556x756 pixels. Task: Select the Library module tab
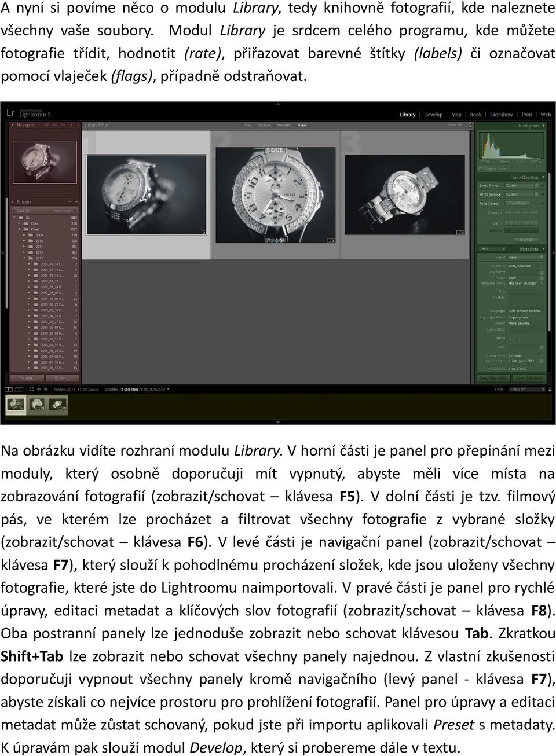click(408, 115)
